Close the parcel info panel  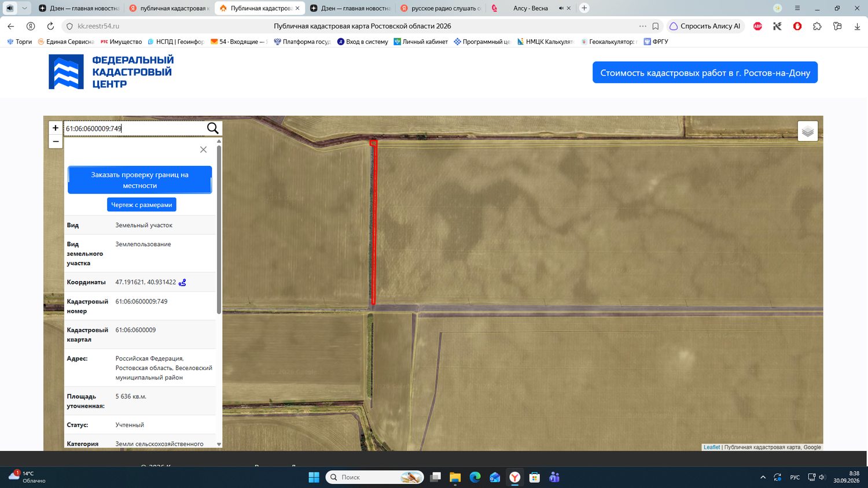point(203,150)
